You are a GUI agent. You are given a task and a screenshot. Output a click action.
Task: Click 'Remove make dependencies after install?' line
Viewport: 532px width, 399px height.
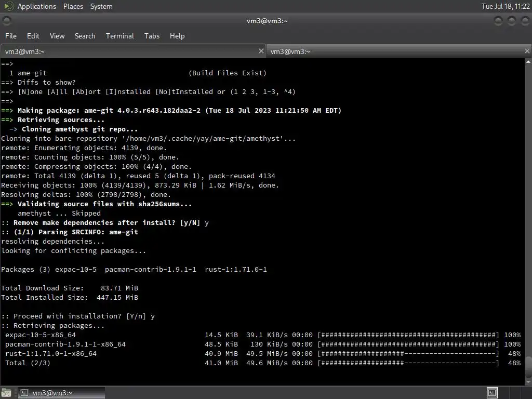pos(105,222)
